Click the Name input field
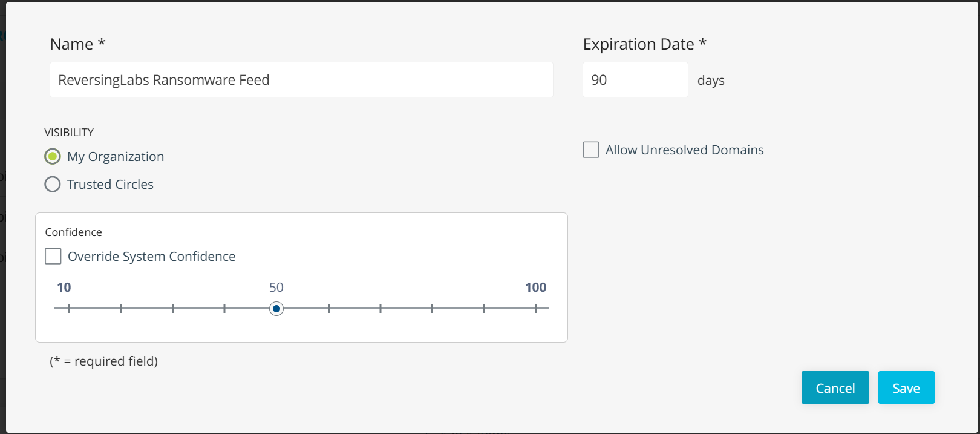This screenshot has width=980, height=434. [301, 79]
